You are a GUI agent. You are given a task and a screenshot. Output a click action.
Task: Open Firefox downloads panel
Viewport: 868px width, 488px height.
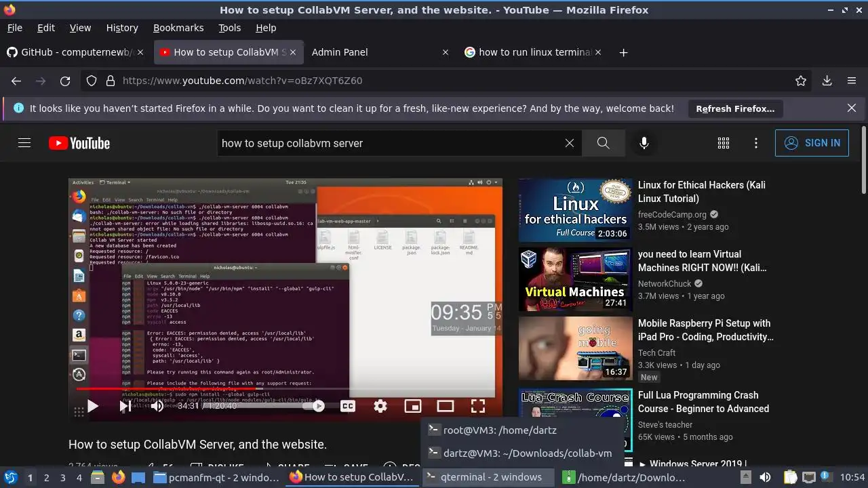coord(827,81)
